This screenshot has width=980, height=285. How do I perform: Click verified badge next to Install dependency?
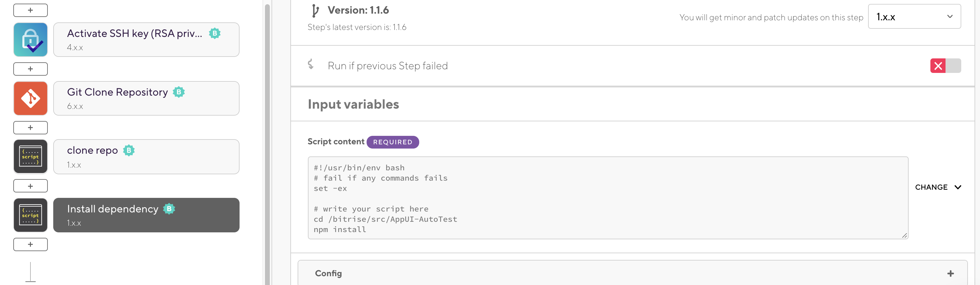169,209
